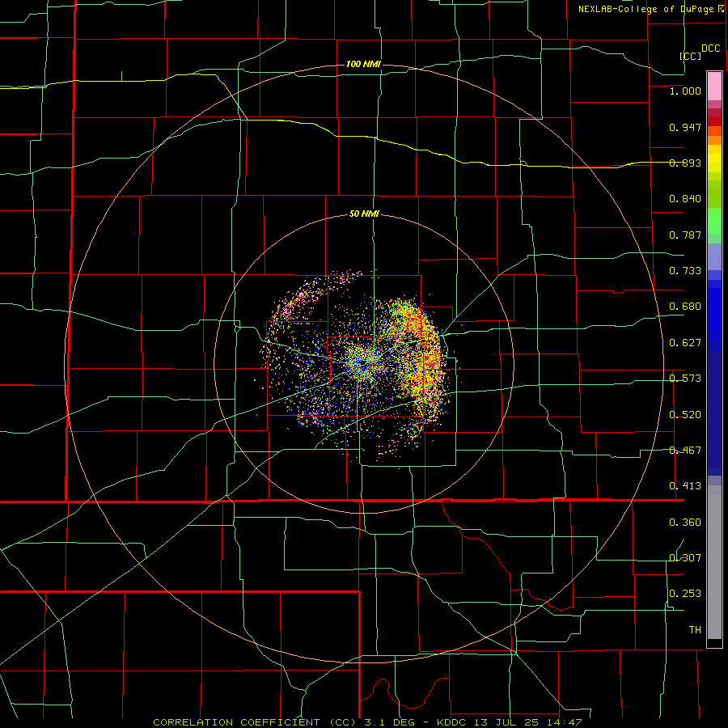The image size is (728, 728).
Task: Click the DCC label above the color scale
Action: [711, 49]
